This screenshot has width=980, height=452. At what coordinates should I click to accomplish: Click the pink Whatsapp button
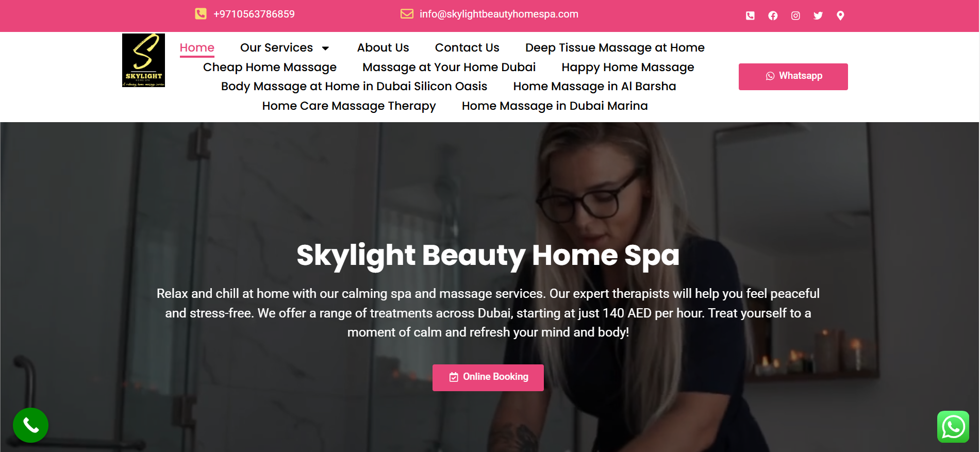(x=793, y=77)
